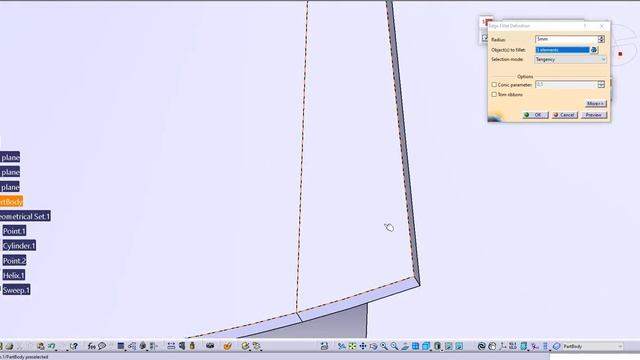Click the Radius input field
640x360 pixels.
[566, 39]
